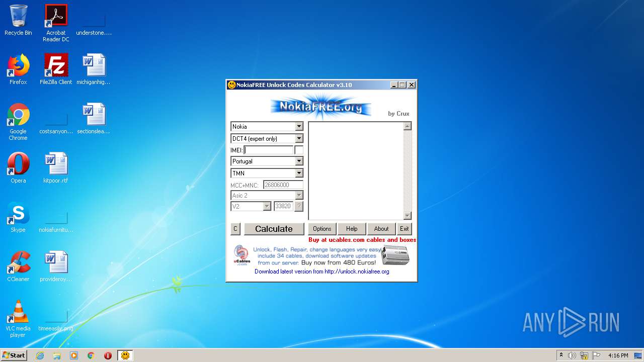Select the provideroy Word document icon
Image resolution: width=644 pixels, height=362 pixels.
click(56, 266)
